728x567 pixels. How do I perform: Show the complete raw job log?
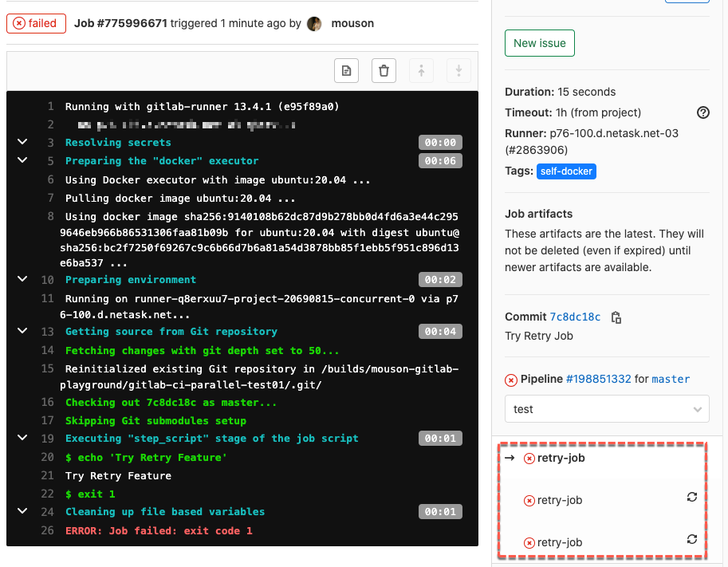tap(346, 71)
